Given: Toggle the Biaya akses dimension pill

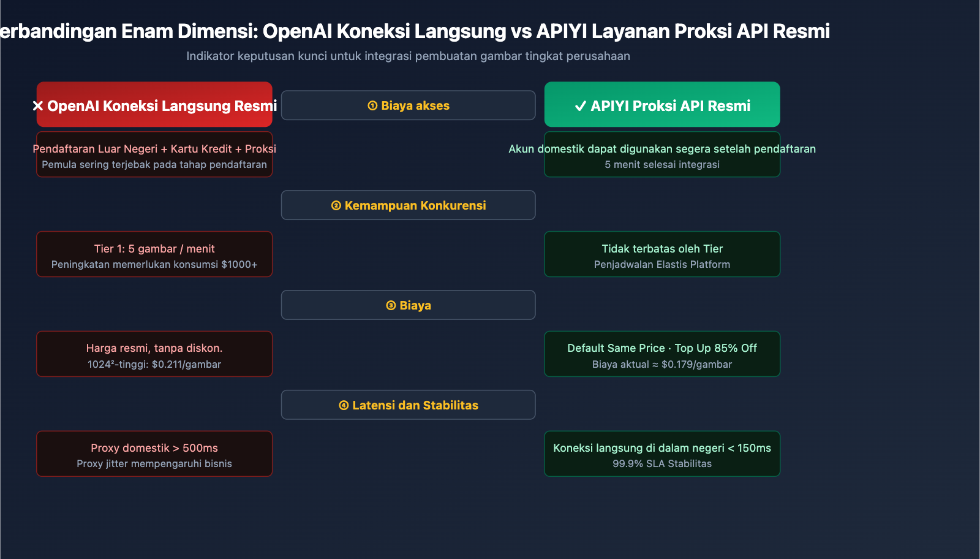Looking at the screenshot, I should pos(409,105).
